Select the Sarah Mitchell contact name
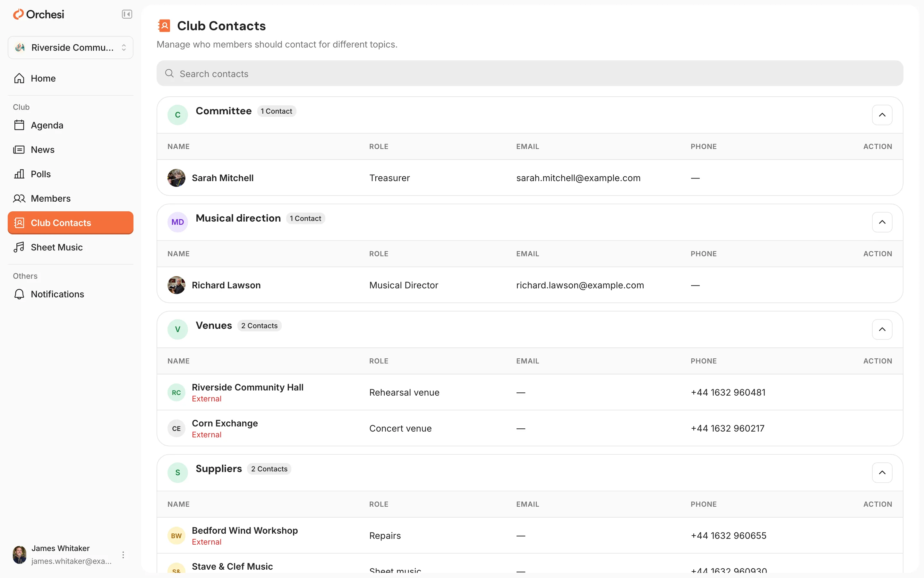Screen dimensions: 924x578 (x=223, y=178)
